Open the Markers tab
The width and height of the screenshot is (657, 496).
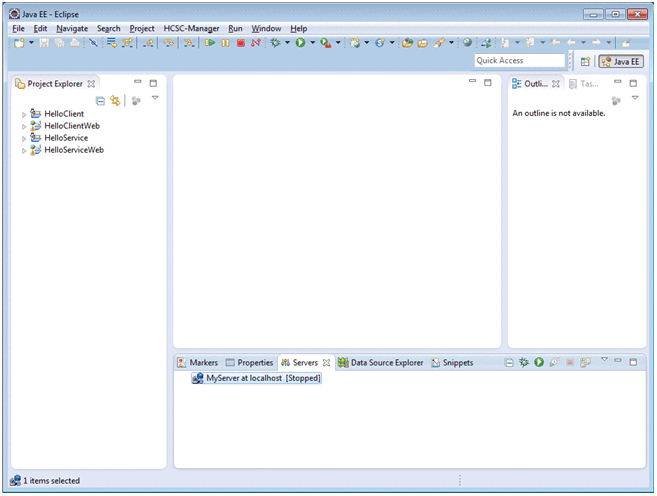(x=198, y=362)
